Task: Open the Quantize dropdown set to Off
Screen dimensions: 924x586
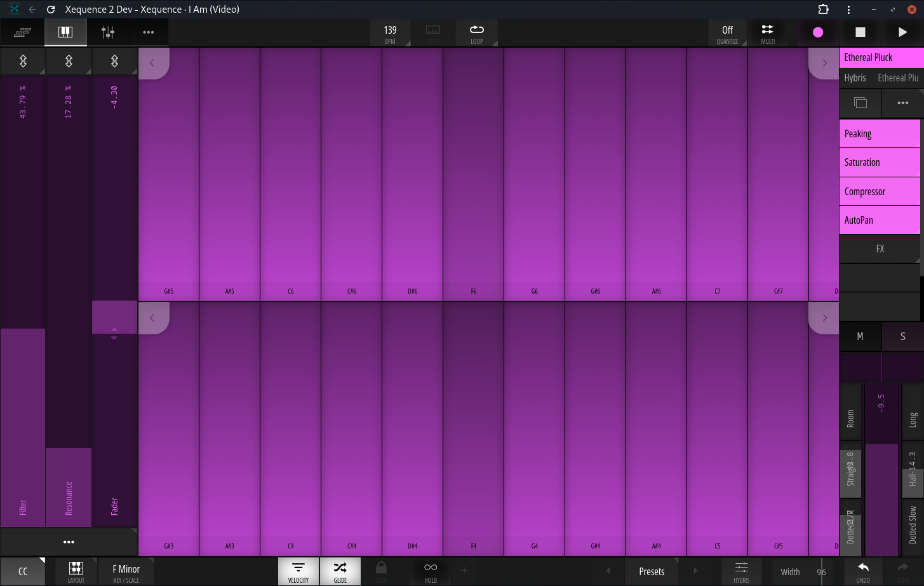Action: [x=728, y=32]
